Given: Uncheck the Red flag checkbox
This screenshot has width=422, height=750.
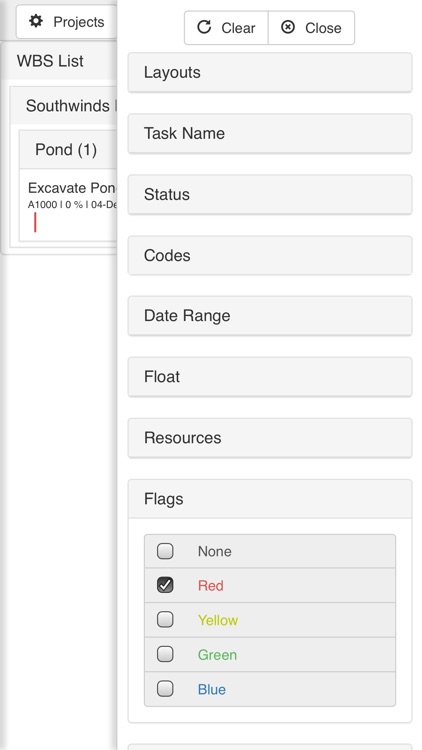Looking at the screenshot, I should point(165,585).
